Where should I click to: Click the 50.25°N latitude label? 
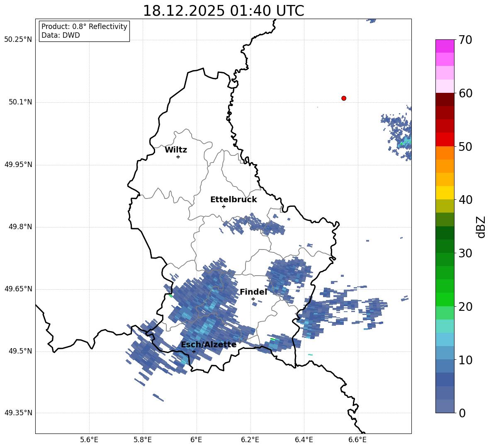click(x=18, y=40)
